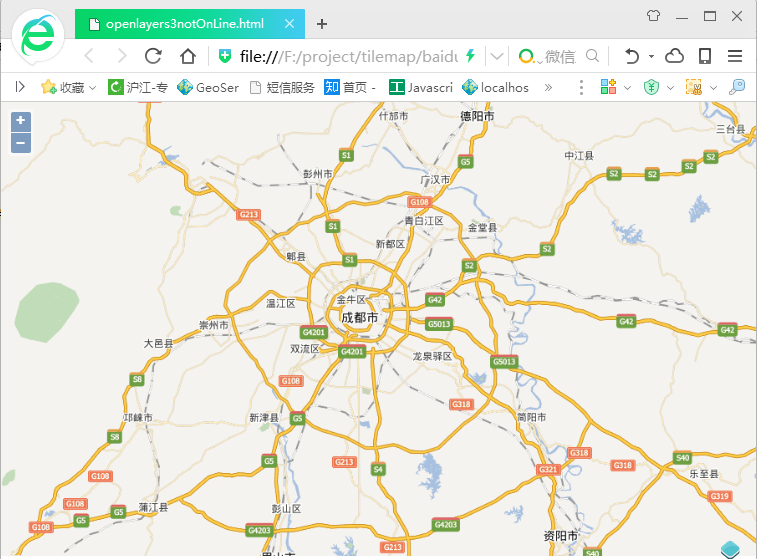757x559 pixels.
Task: Toggle the bookmarks sidebar panel button
Action: pos(19,87)
